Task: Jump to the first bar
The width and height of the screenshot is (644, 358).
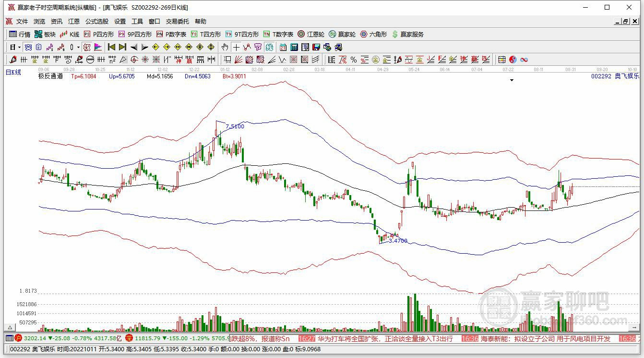Action: [x=112, y=47]
